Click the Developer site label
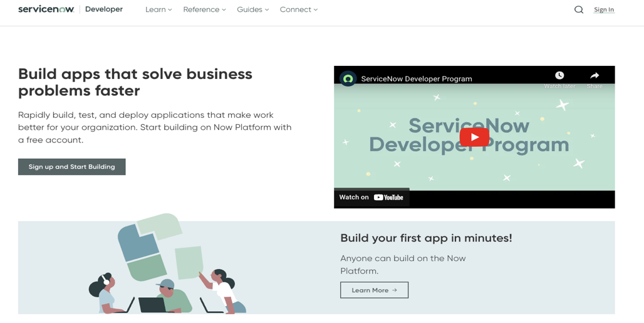Viewport: 644px width, 323px height. click(x=104, y=9)
